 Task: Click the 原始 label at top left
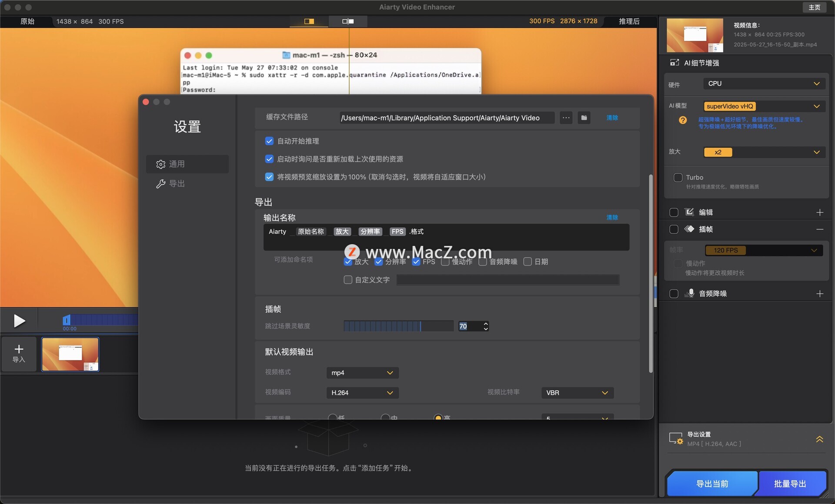(x=27, y=21)
